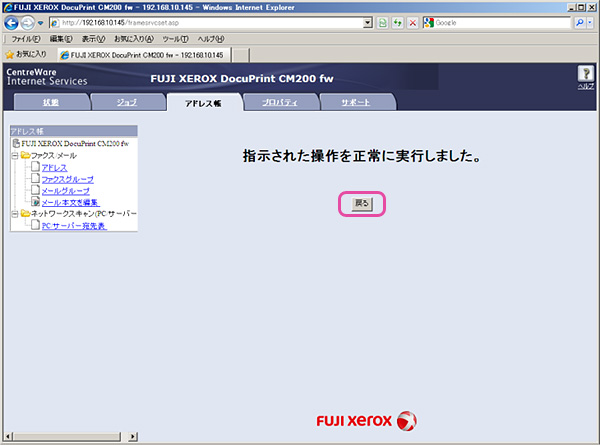Click the red Stop loading icon
The height and width of the screenshot is (445, 600).
tap(411, 22)
